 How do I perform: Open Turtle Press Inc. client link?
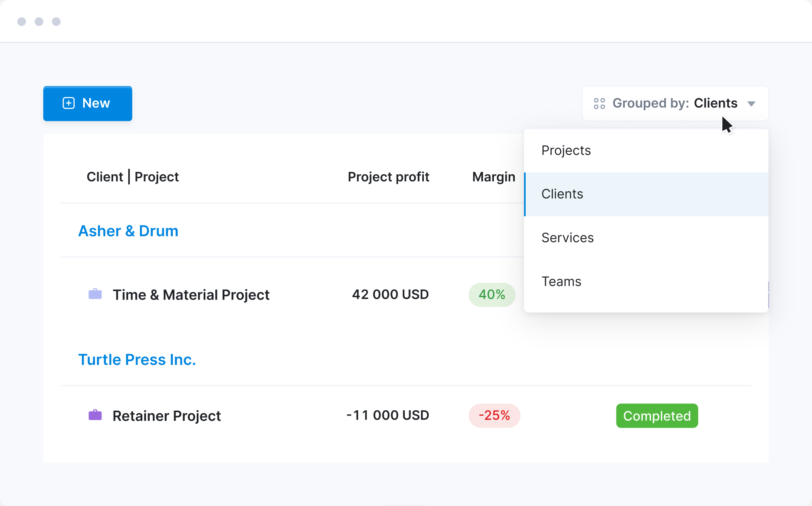tap(137, 360)
